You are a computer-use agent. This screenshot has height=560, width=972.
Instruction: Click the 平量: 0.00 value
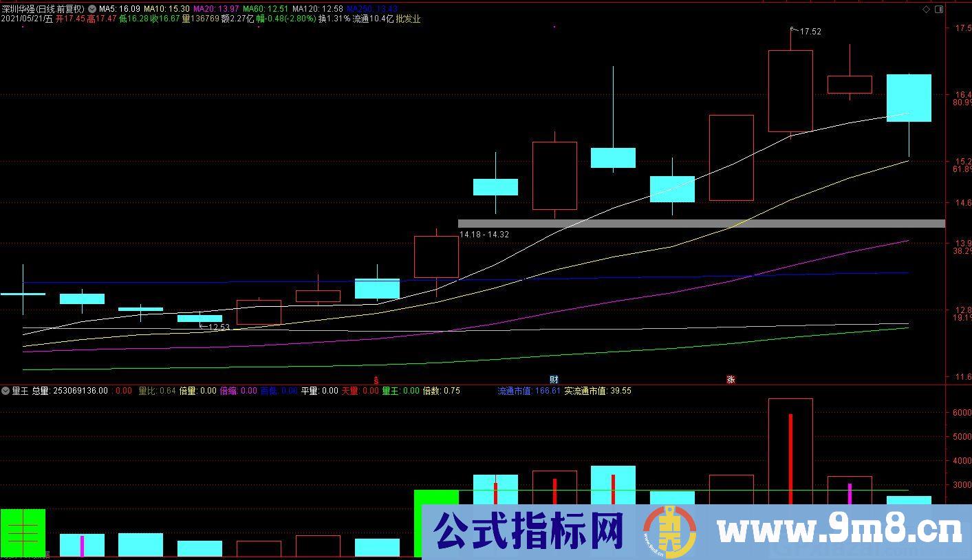[320, 391]
